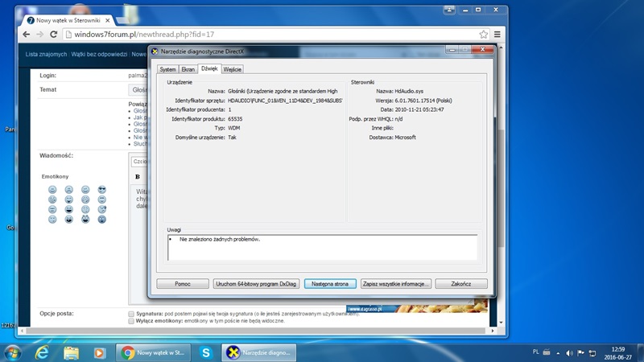Reload the windows7forum page
The image size is (644, 362).
[53, 35]
